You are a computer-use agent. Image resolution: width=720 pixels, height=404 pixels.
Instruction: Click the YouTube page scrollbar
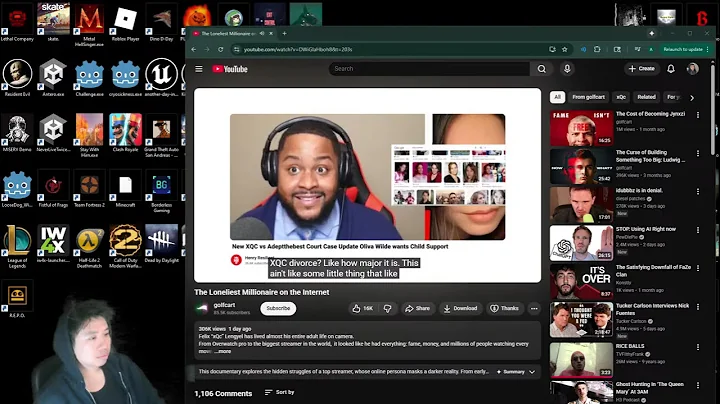point(713,110)
